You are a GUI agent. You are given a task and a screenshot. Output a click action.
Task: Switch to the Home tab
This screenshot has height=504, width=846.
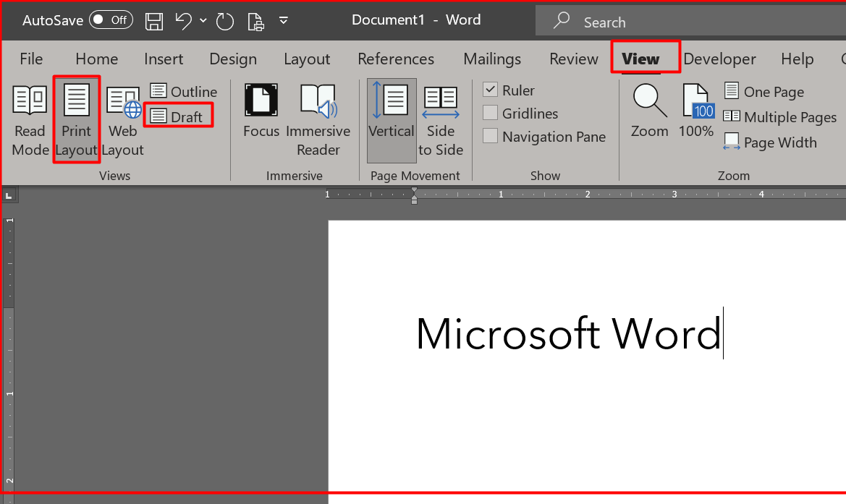click(x=96, y=59)
